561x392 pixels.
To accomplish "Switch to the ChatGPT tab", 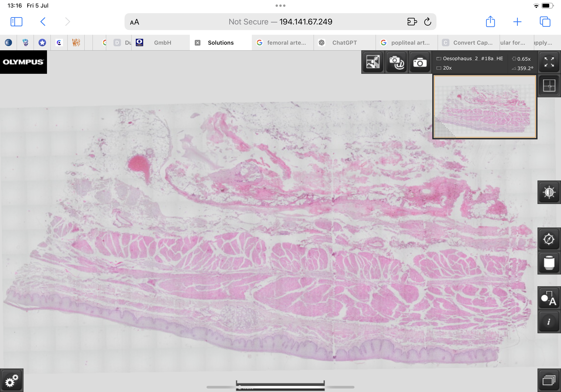I will tap(344, 43).
